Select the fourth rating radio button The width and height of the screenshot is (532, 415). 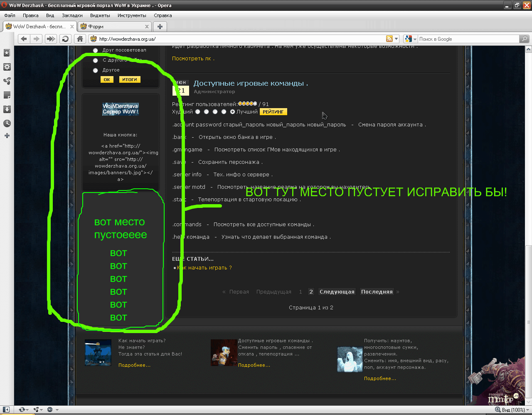(x=224, y=111)
